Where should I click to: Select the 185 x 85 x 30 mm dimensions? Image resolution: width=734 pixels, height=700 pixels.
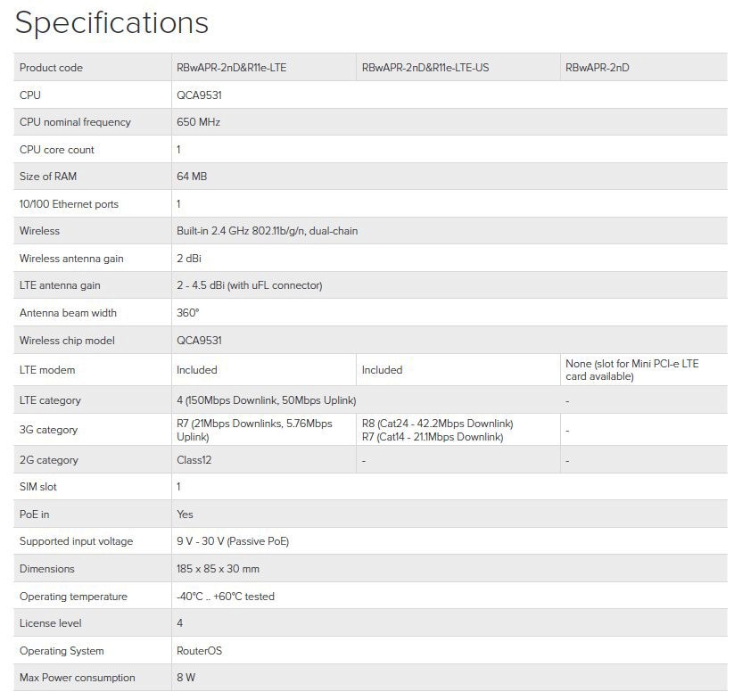point(218,569)
